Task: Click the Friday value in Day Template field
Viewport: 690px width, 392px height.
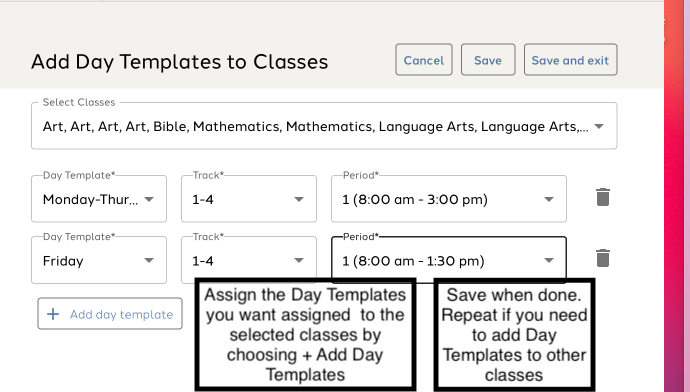Action: click(x=63, y=261)
